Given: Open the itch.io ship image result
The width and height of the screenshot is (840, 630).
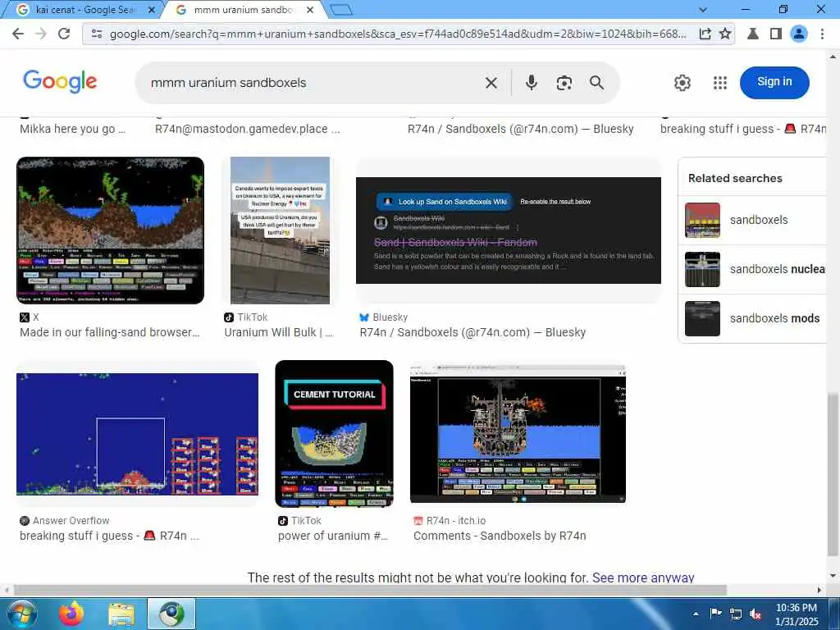Looking at the screenshot, I should tap(518, 433).
